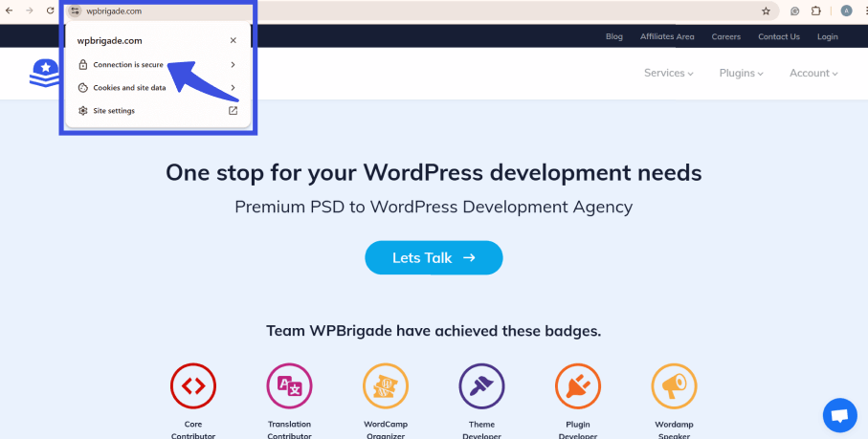Click the WPBrigade logo
The image size is (868, 439).
point(44,73)
